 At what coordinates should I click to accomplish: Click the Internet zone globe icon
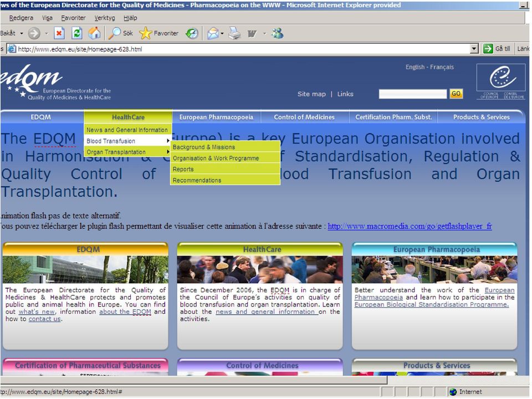[x=453, y=392]
